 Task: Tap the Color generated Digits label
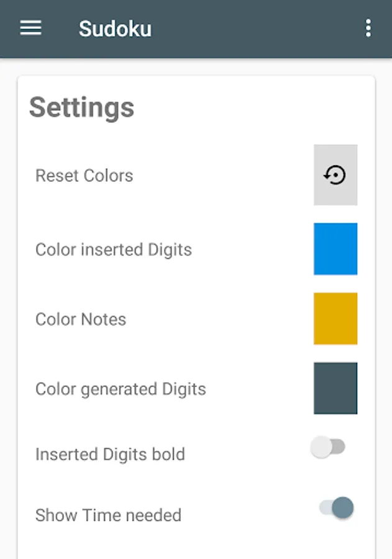[120, 389]
